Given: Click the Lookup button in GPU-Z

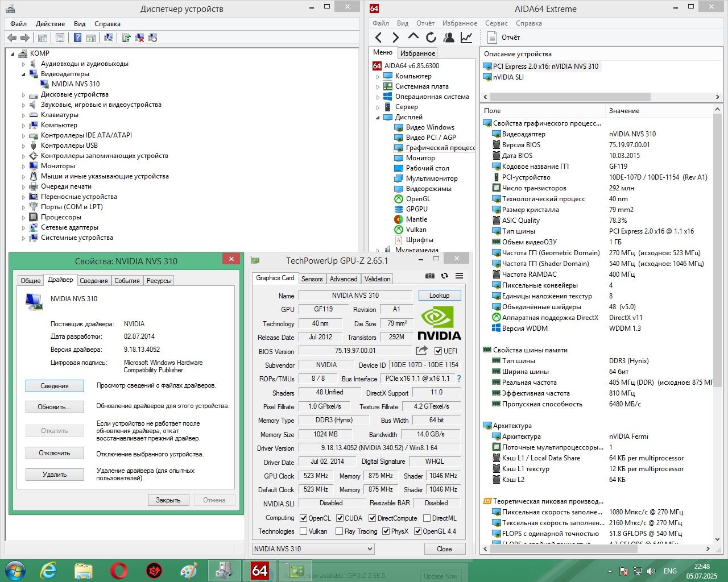Looking at the screenshot, I should coord(440,295).
